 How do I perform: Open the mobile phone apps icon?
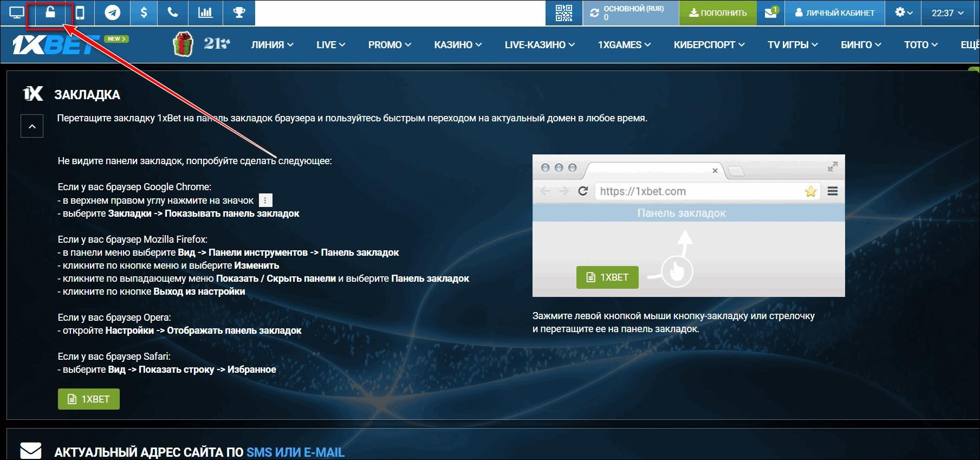(x=80, y=12)
